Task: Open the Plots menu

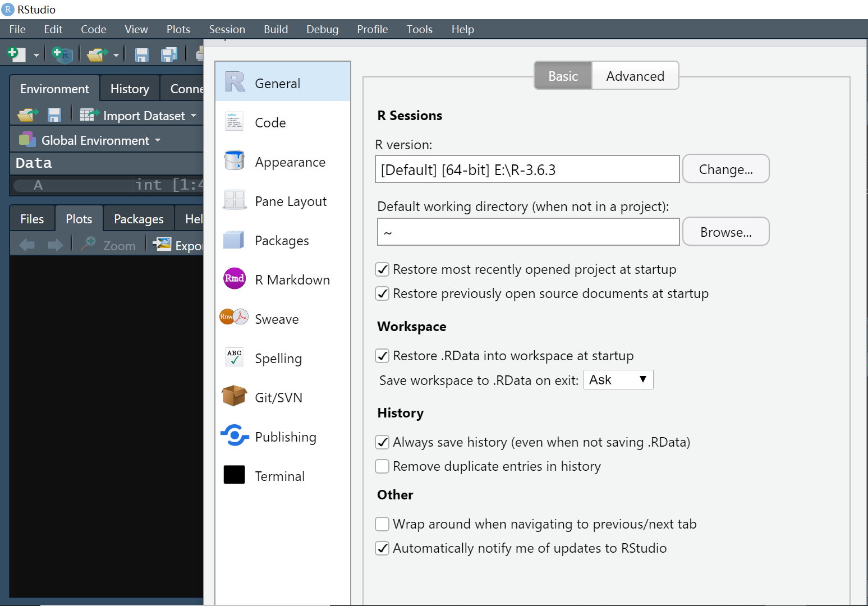Action: click(x=178, y=29)
